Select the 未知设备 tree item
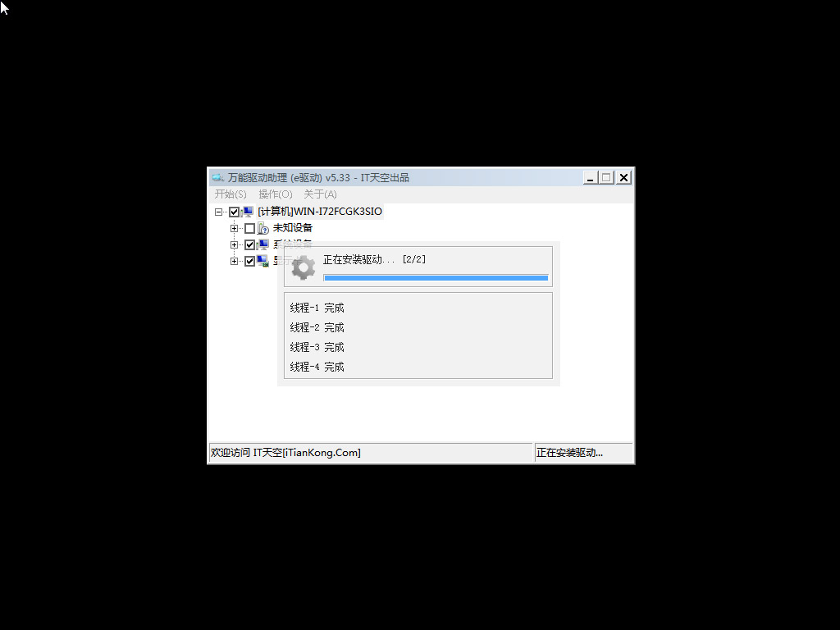Viewport: 840px width, 630px height. tap(293, 228)
